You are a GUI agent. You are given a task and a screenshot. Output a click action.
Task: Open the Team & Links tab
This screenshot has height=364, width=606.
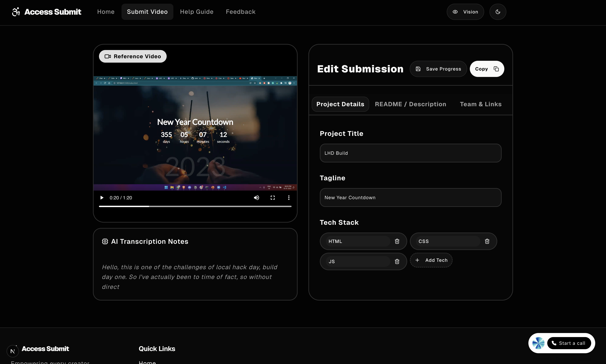tap(480, 104)
